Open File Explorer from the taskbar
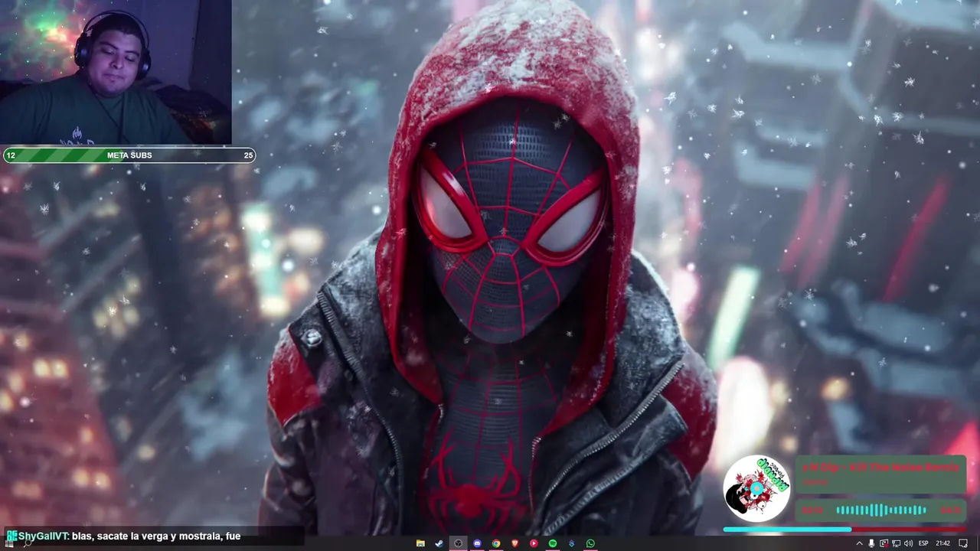980x551 pixels. (x=420, y=543)
